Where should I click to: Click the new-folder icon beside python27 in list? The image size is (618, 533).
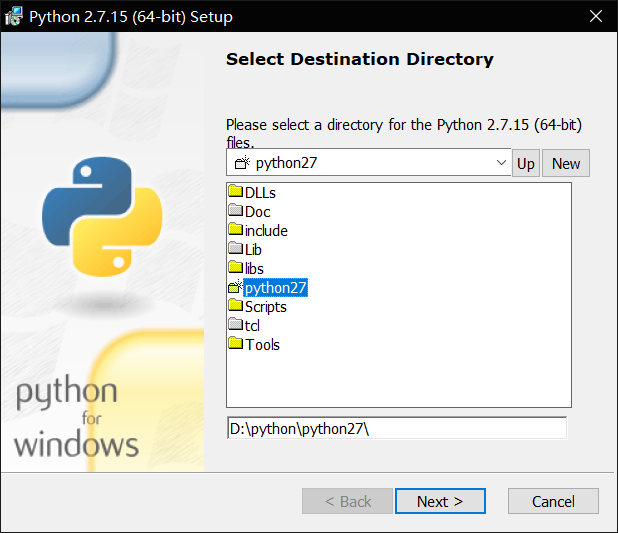236,287
